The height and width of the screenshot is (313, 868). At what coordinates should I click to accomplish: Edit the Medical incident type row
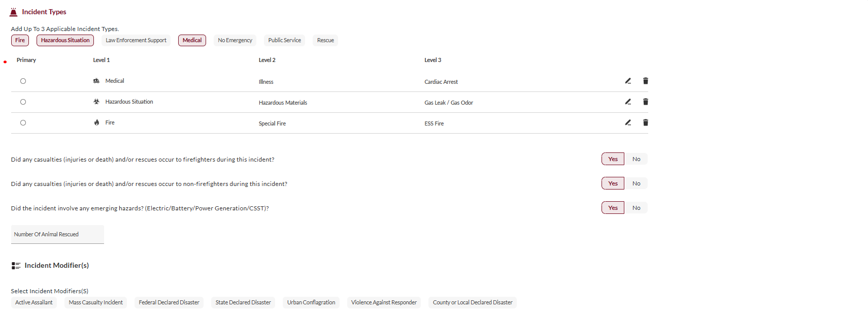(x=628, y=81)
